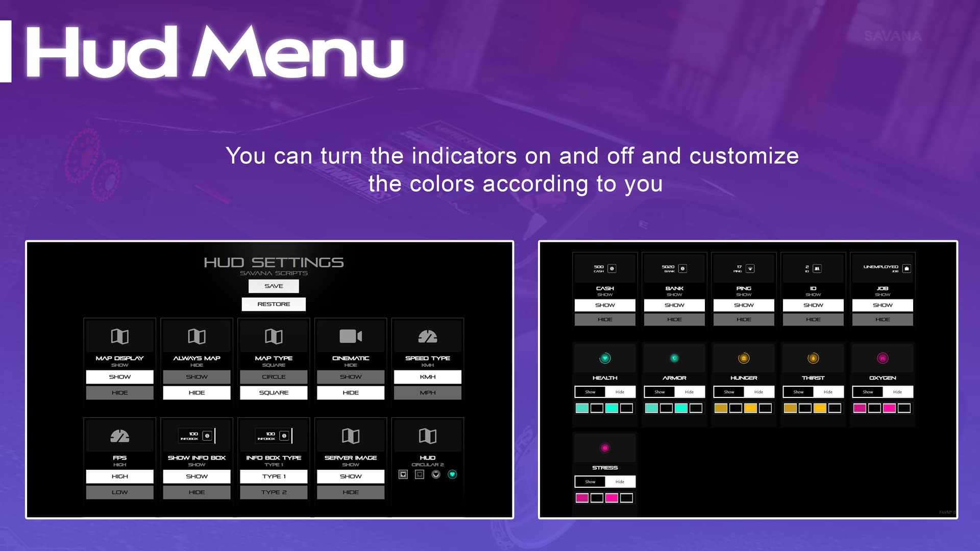Click the UNEMPLOYED job text

tap(880, 267)
